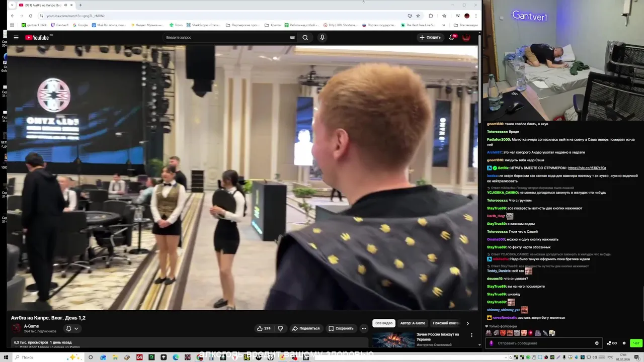The image size is (644, 362).
Task: Open the Windows Start button
Action: [6, 357]
